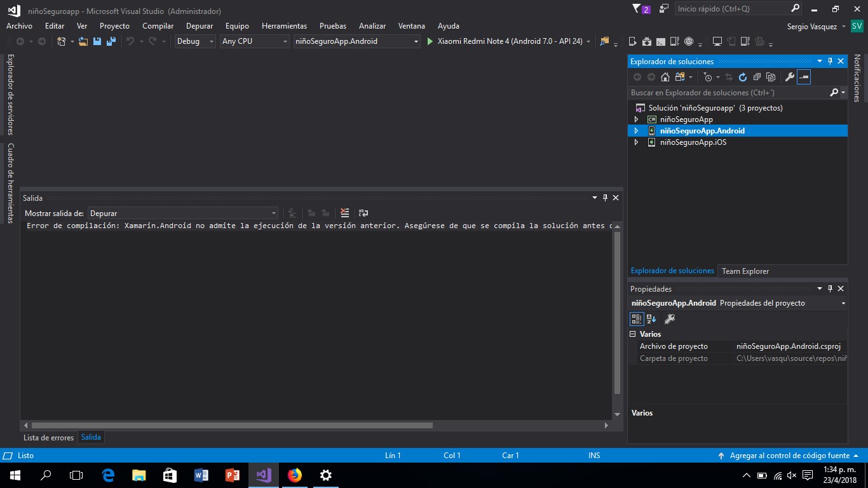Open the Explorador de servidores side tab

(10, 94)
